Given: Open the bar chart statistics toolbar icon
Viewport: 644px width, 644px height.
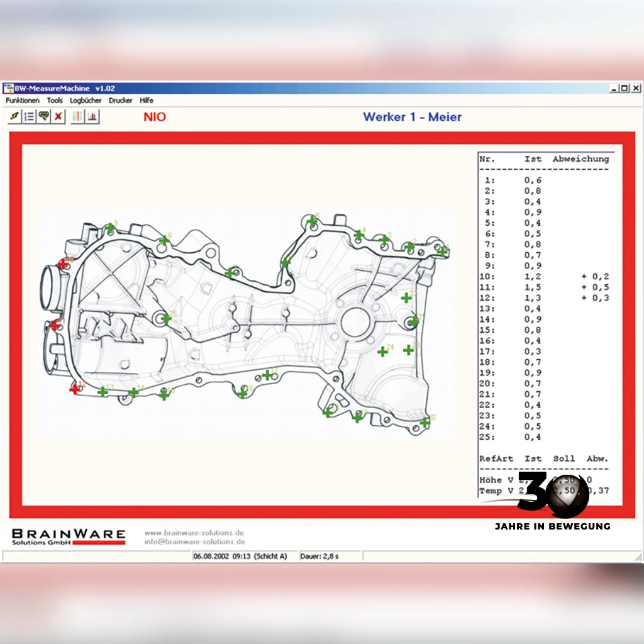Looking at the screenshot, I should (92, 116).
